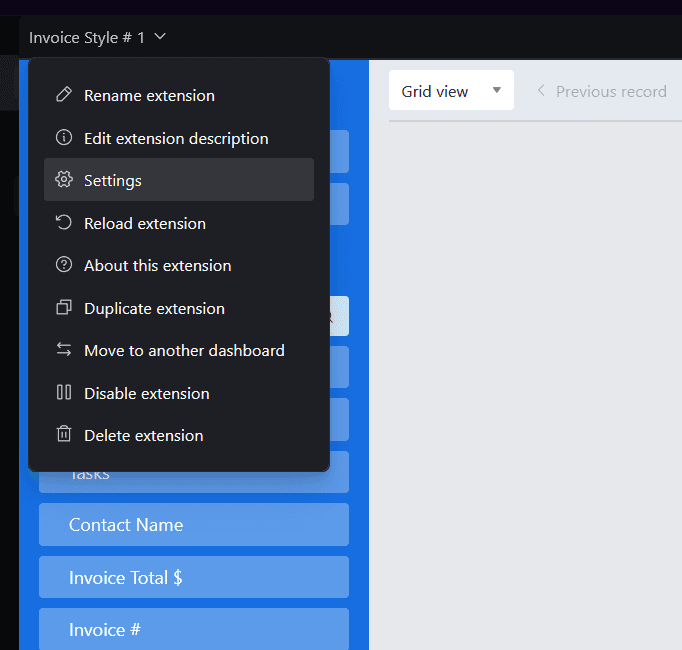The width and height of the screenshot is (682, 650).
Task: Click the swap arrows icon for Move
Action: pyautogui.click(x=64, y=349)
